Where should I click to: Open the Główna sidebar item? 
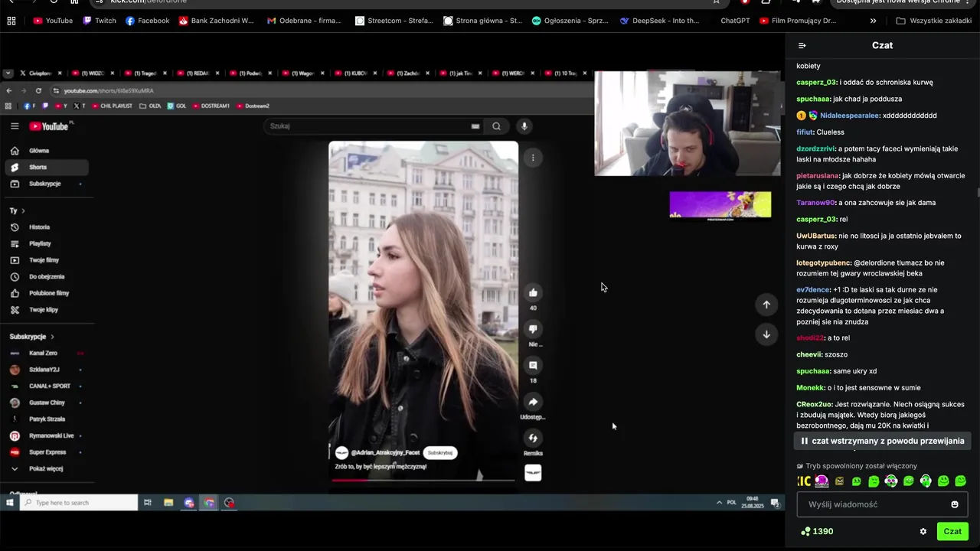click(46, 151)
